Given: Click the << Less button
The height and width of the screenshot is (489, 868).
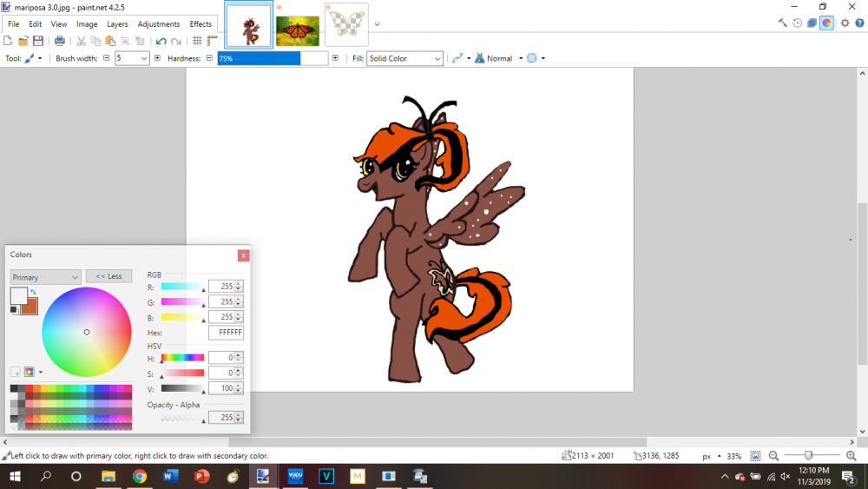Looking at the screenshot, I should pos(109,276).
